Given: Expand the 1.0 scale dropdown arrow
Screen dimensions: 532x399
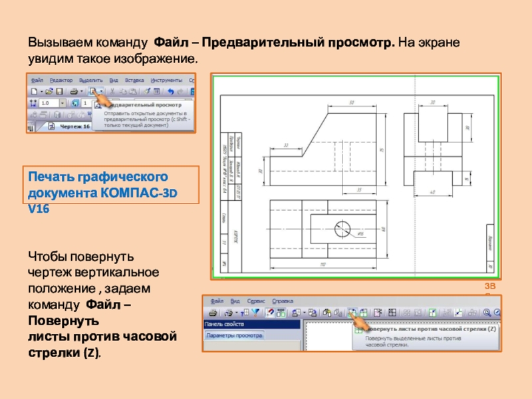Looking at the screenshot, I should [63, 103].
